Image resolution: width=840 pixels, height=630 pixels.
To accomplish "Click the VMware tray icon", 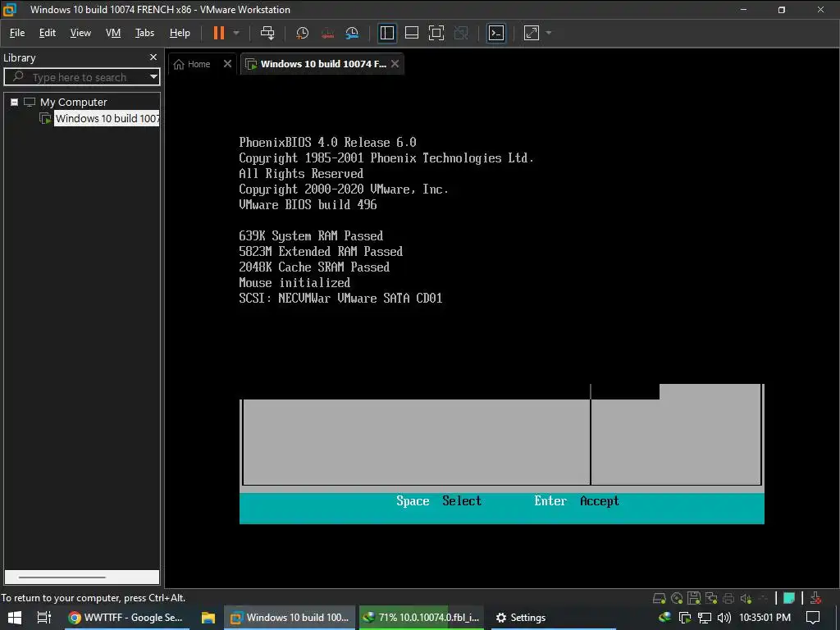I will 685,618.
